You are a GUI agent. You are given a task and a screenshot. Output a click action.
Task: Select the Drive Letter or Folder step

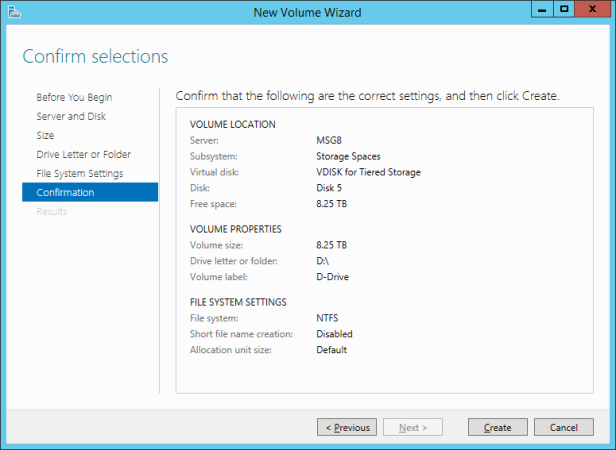[84, 154]
